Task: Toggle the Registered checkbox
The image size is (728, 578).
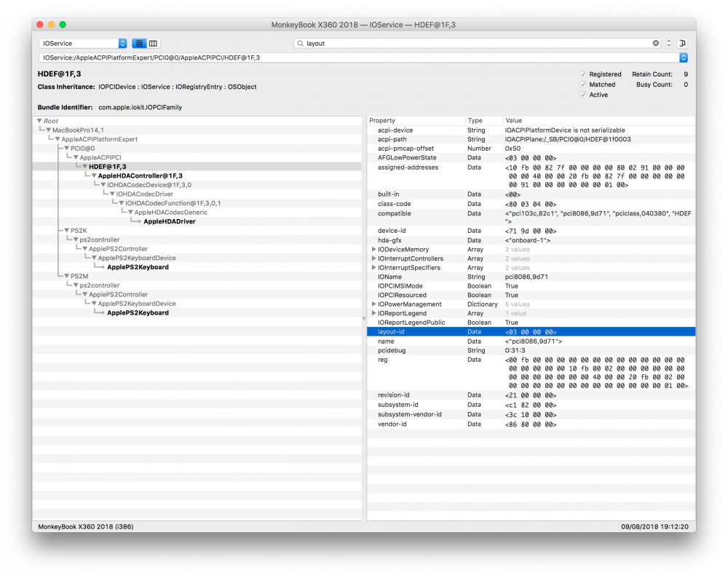Action: pyautogui.click(x=582, y=74)
